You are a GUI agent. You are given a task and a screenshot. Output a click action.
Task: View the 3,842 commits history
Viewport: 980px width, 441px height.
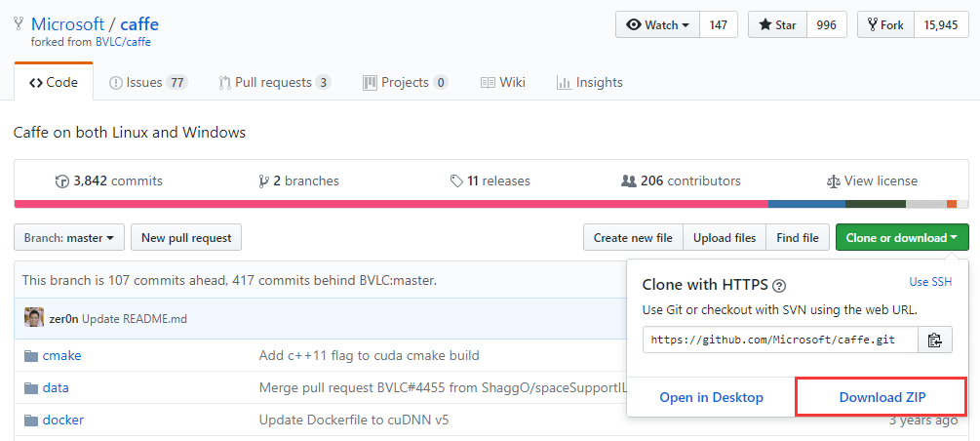coord(109,180)
